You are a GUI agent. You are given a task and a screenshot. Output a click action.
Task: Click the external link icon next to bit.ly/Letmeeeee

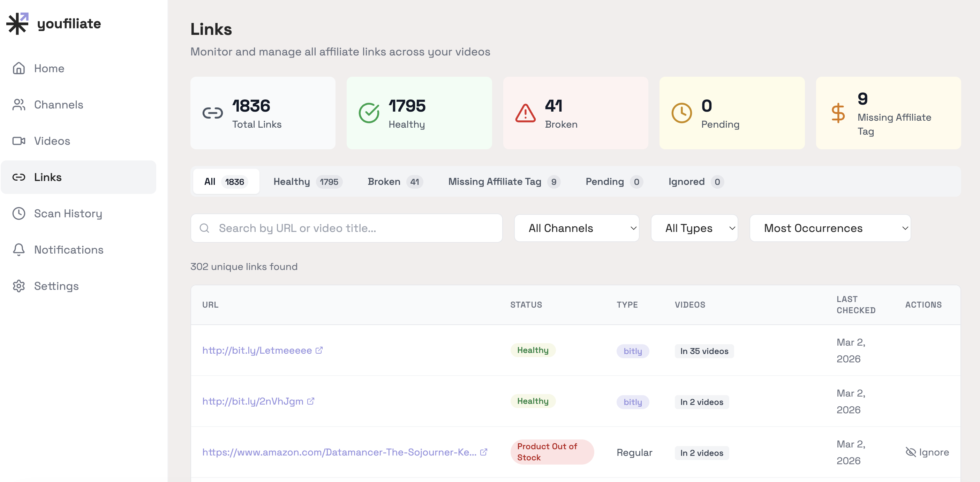click(319, 350)
